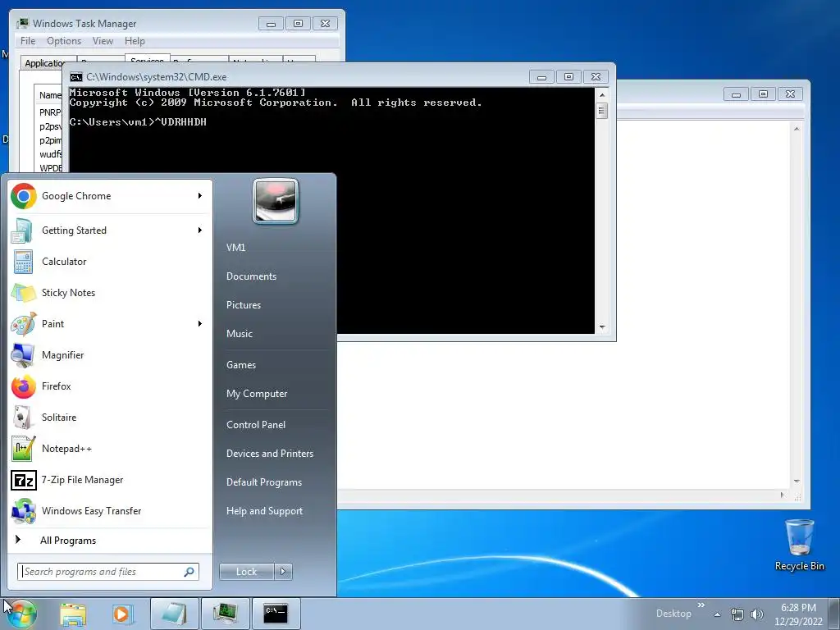Open Help menu in Task Manager
The image size is (840, 630).
[x=135, y=41]
